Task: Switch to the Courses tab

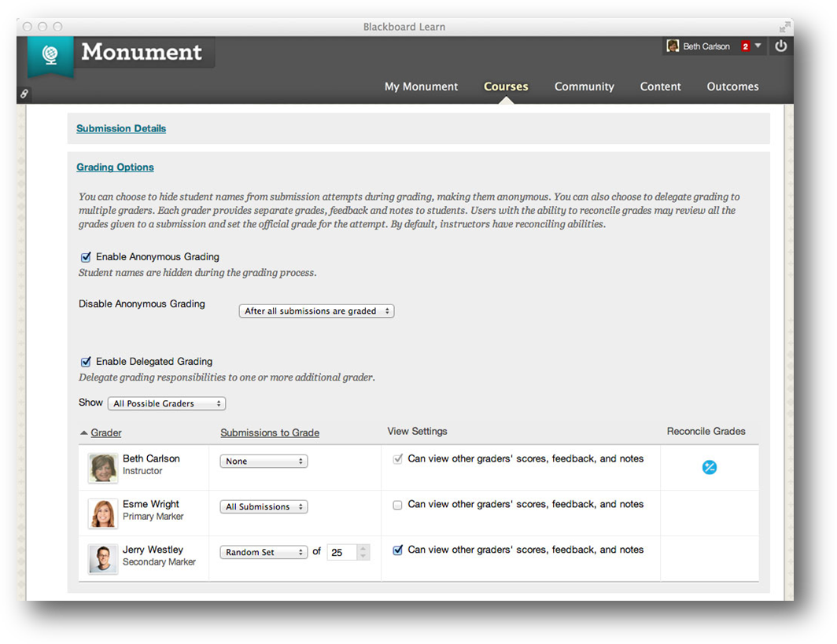Action: click(x=506, y=86)
